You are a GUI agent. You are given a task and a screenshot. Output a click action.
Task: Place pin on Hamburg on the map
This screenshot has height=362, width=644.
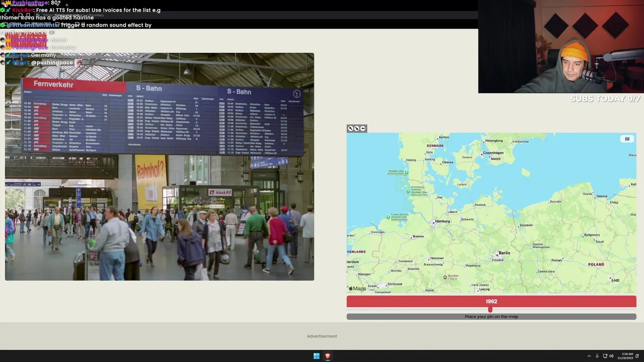(x=442, y=221)
